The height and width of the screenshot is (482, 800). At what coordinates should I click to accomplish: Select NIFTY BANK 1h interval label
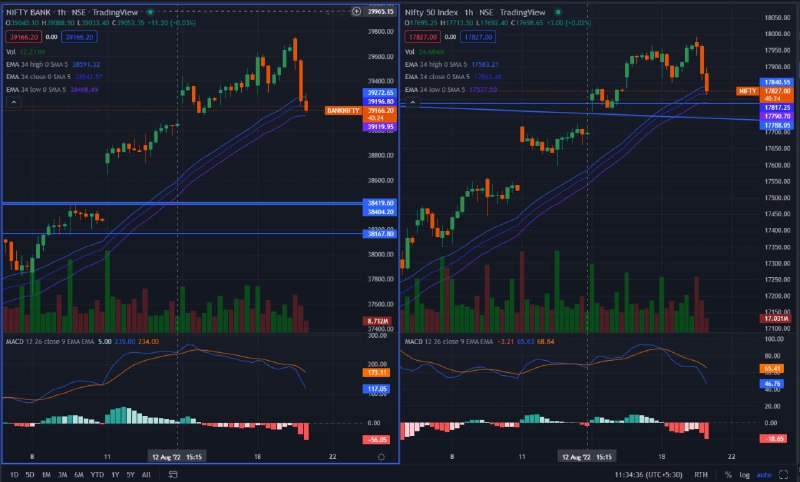61,12
